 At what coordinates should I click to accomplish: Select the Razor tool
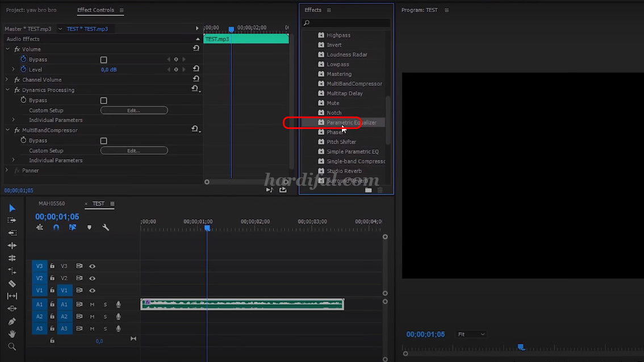point(12,284)
